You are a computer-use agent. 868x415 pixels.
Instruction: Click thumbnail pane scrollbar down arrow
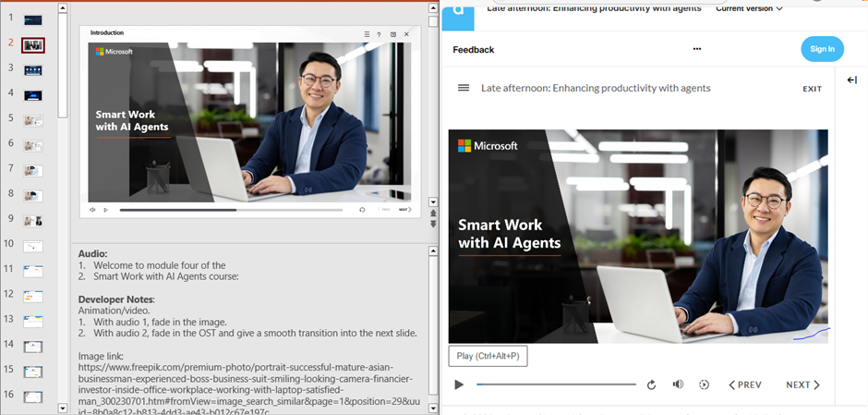[63, 409]
